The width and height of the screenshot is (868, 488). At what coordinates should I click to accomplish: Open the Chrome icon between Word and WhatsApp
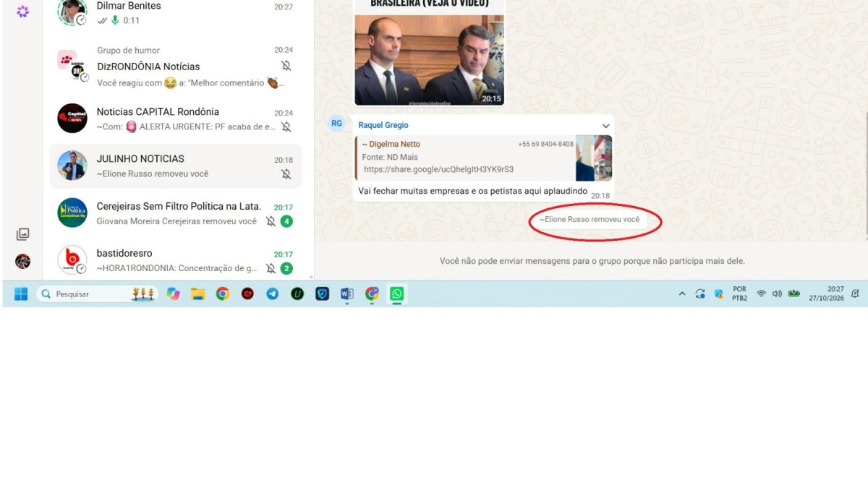[x=372, y=294]
